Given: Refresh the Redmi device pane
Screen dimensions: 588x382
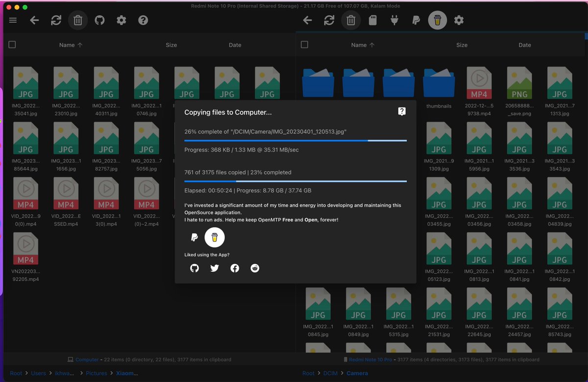Looking at the screenshot, I should [x=329, y=20].
